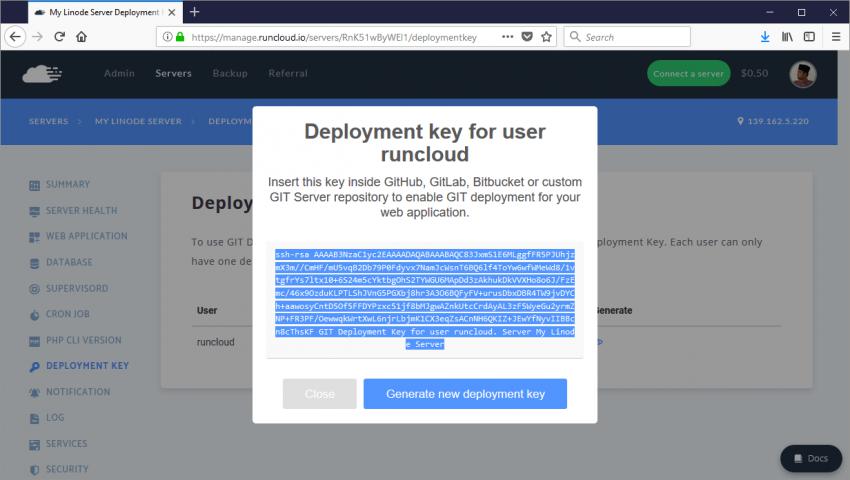Click the Deployment Key key icon
Screen dimensions: 850x480
[x=34, y=367]
